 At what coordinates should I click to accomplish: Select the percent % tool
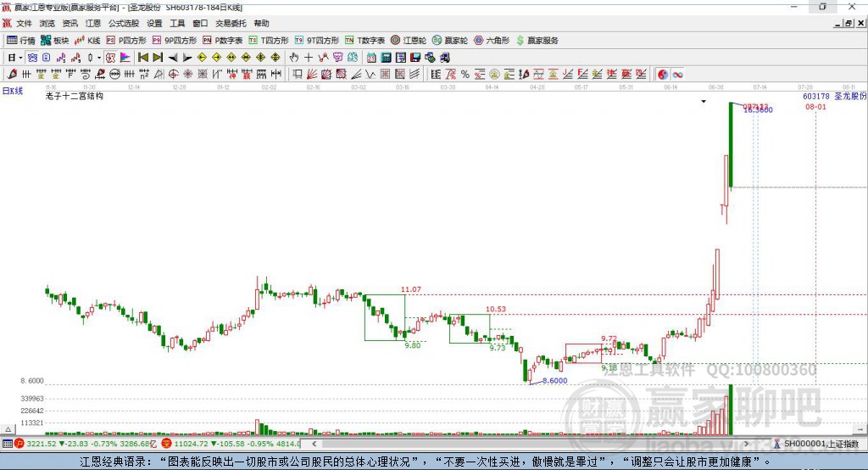pos(465,75)
